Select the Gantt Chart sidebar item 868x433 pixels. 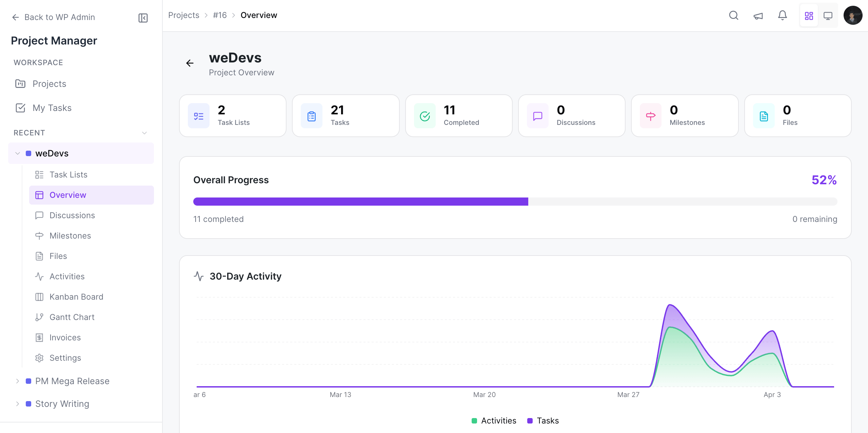pyautogui.click(x=72, y=317)
